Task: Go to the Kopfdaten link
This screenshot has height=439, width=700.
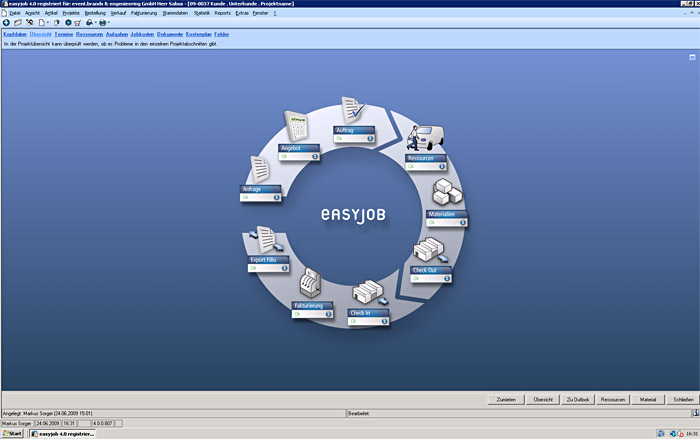Action: [x=15, y=34]
